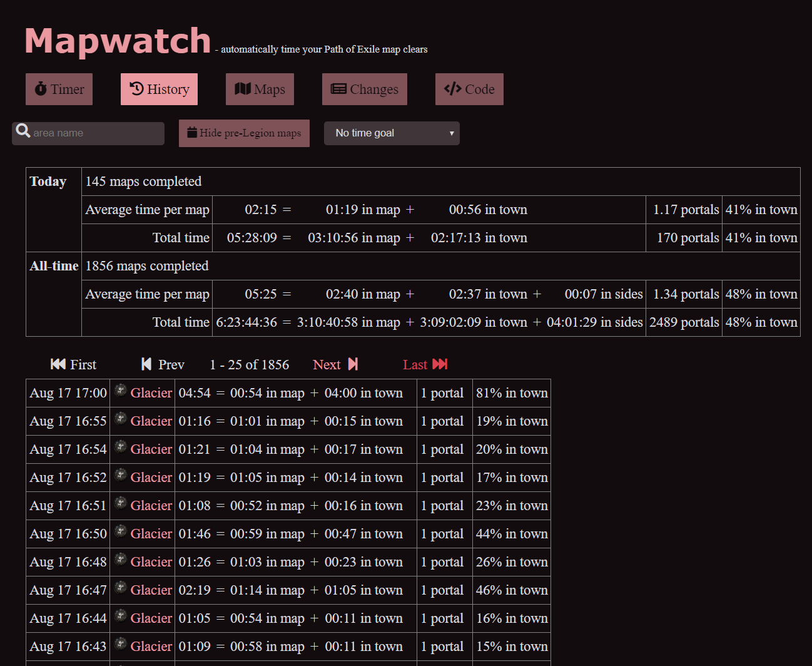The height and width of the screenshot is (666, 812).
Task: Open Glacier link in Aug 17 16:55 row
Action: pyautogui.click(x=151, y=421)
